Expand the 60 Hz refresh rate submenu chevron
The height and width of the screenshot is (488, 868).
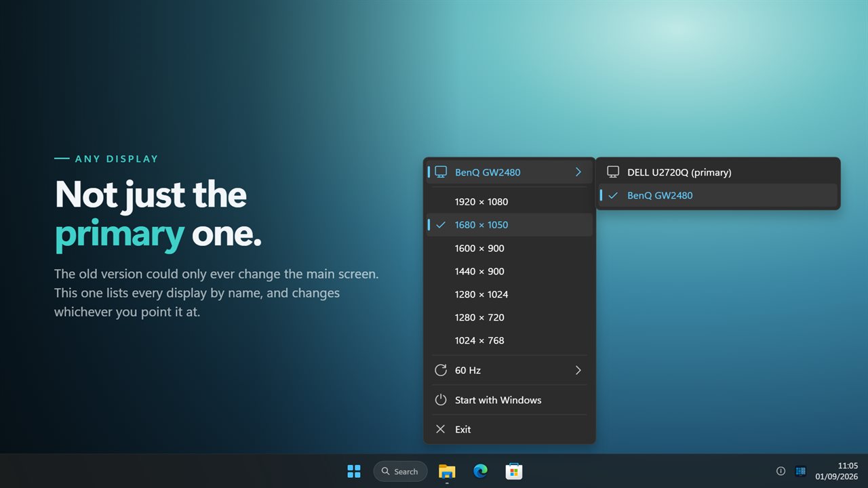coord(578,370)
